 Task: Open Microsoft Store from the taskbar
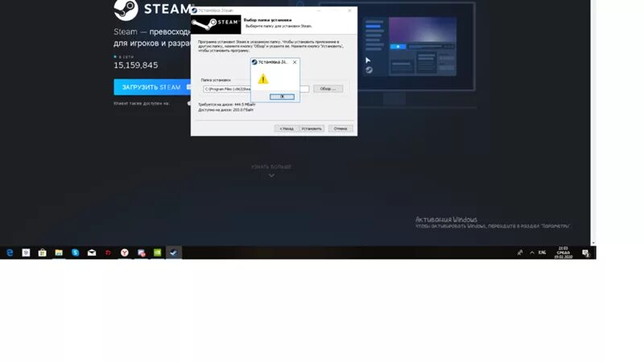pos(43,253)
